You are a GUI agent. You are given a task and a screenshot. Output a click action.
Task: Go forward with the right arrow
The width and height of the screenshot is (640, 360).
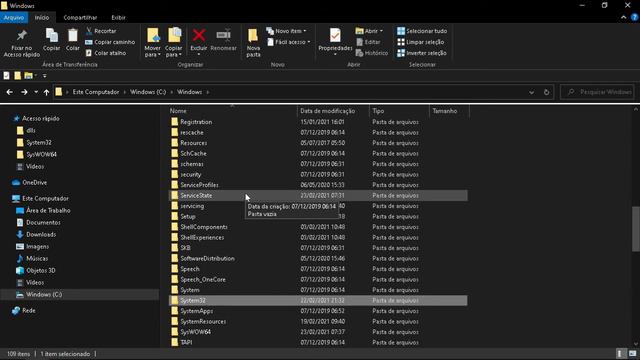pos(24,92)
